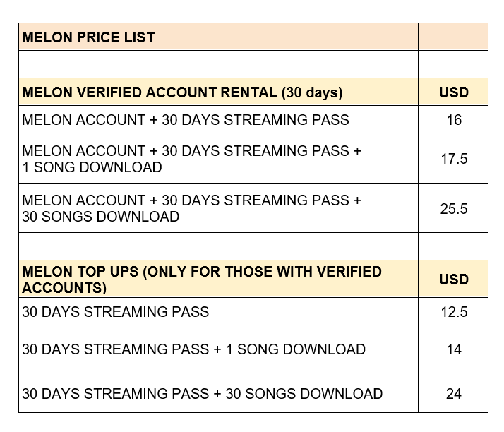Click the price cell showing 14

coord(453,349)
